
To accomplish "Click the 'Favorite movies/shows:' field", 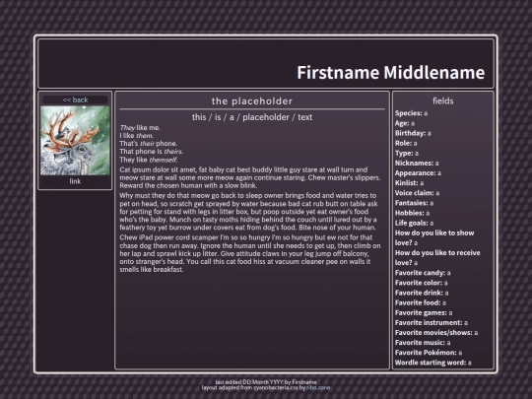I will pos(436,333).
